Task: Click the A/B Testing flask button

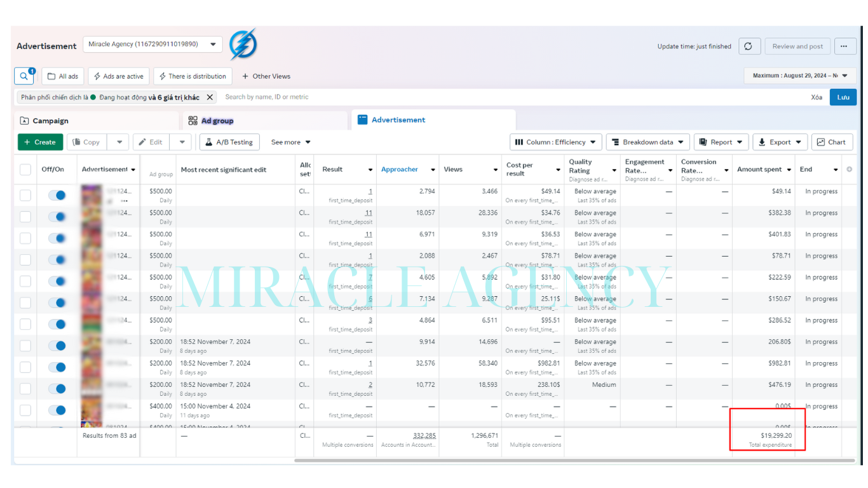Action: click(x=229, y=142)
